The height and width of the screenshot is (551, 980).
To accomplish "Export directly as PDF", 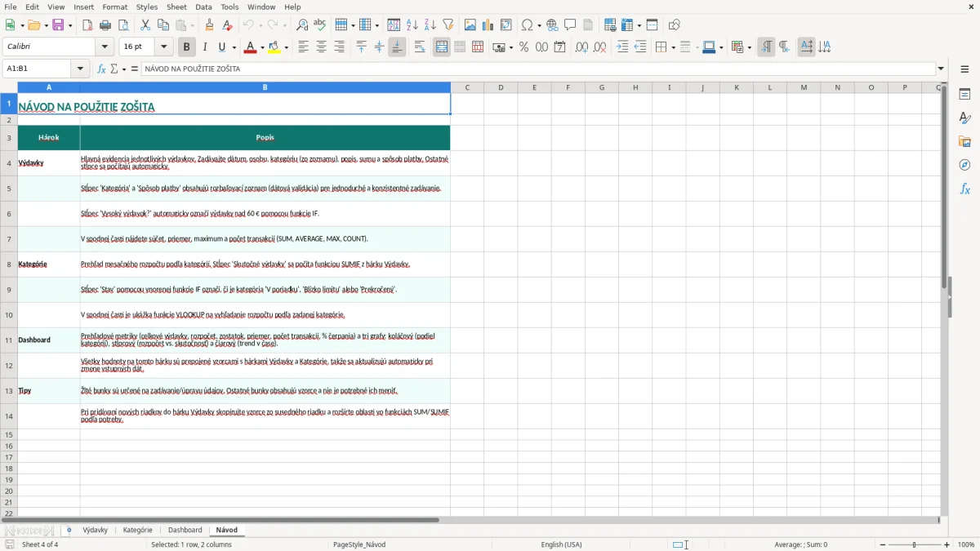I will 87,25.
